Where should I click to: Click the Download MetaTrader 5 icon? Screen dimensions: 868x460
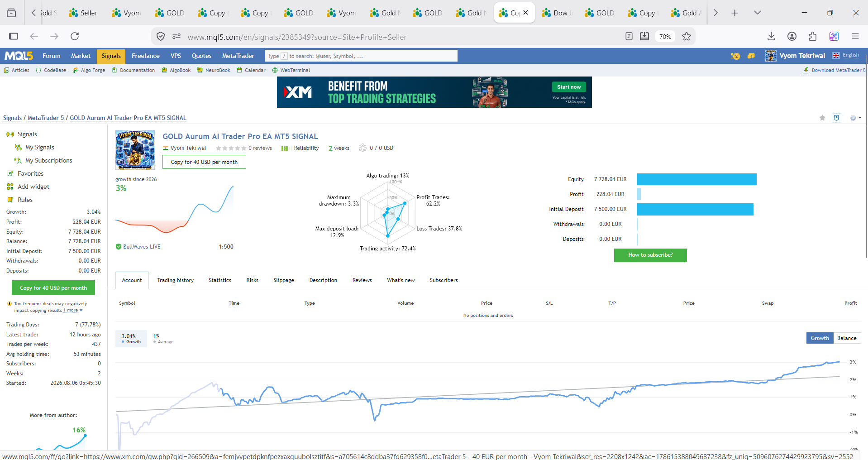tap(806, 70)
